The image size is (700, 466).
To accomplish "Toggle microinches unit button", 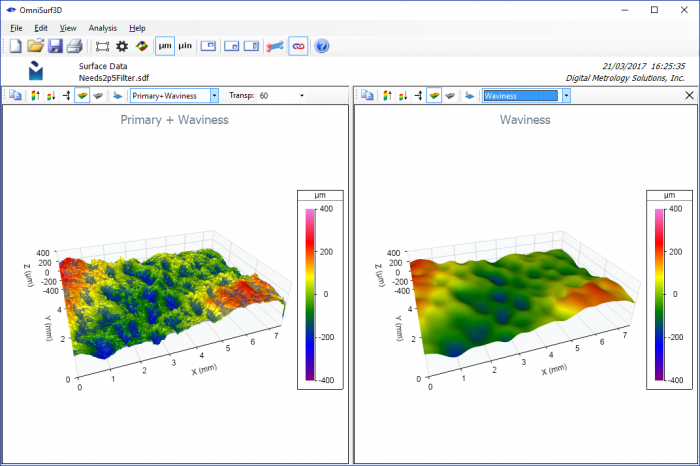I will (185, 46).
